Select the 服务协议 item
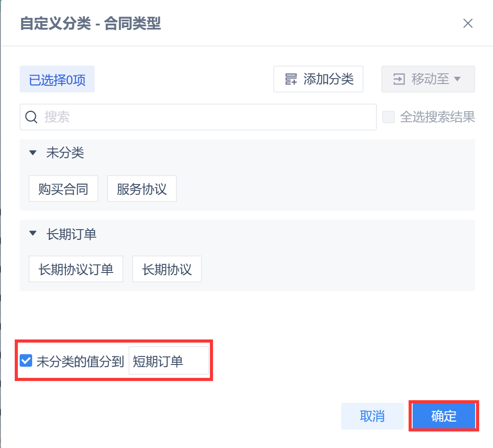 point(142,189)
